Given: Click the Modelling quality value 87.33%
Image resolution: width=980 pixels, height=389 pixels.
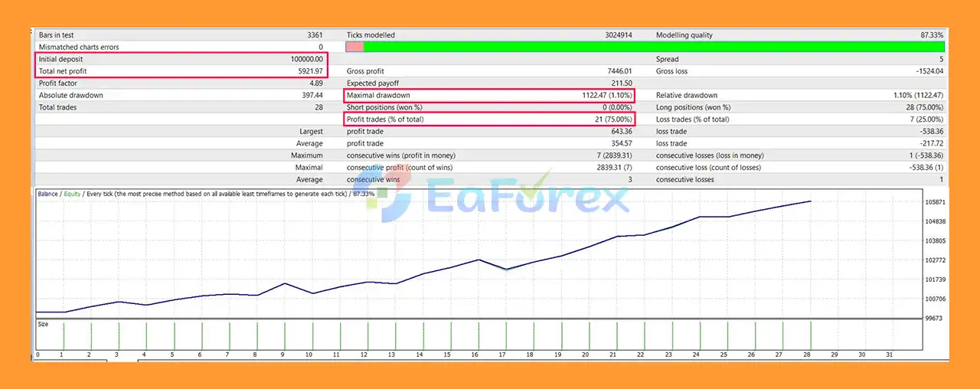Looking at the screenshot, I should click(931, 35).
